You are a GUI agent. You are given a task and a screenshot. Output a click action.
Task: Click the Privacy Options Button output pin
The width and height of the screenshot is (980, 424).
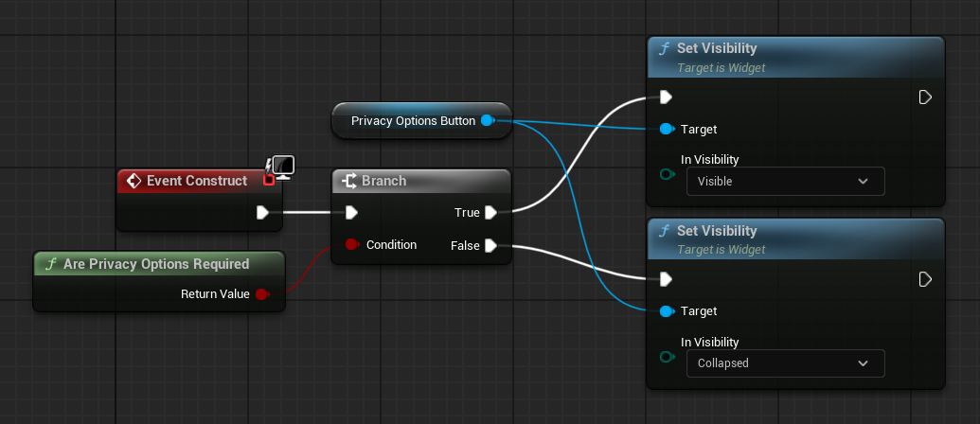(487, 121)
